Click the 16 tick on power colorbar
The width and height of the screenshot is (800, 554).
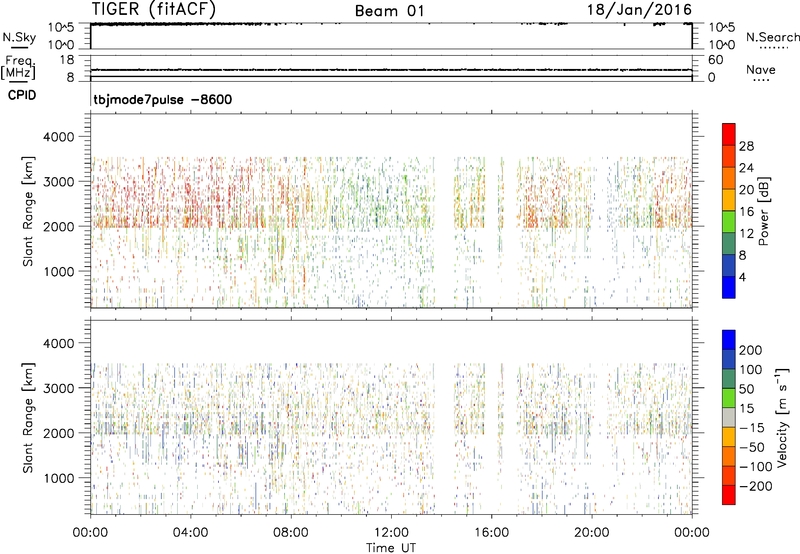pyautogui.click(x=746, y=212)
